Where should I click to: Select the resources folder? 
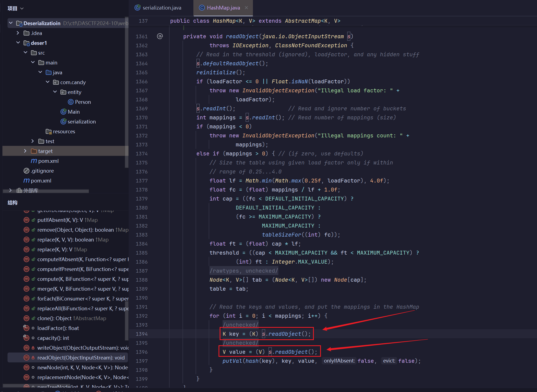64,131
